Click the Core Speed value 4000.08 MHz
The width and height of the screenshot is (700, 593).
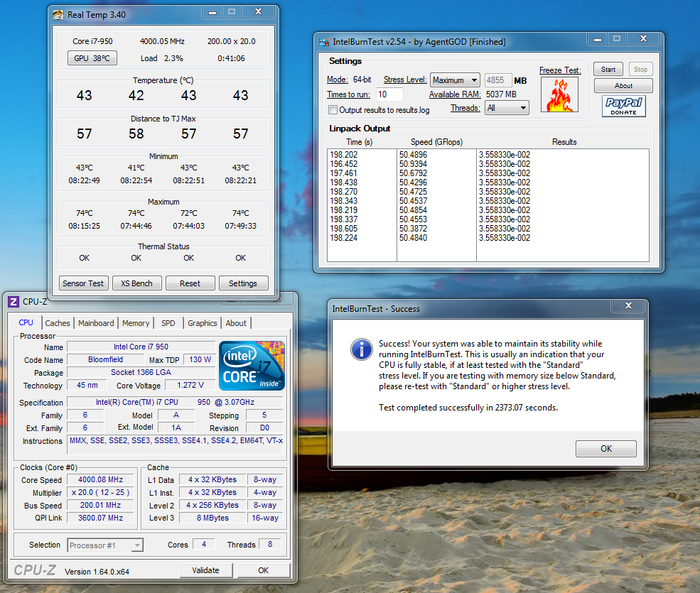click(100, 479)
